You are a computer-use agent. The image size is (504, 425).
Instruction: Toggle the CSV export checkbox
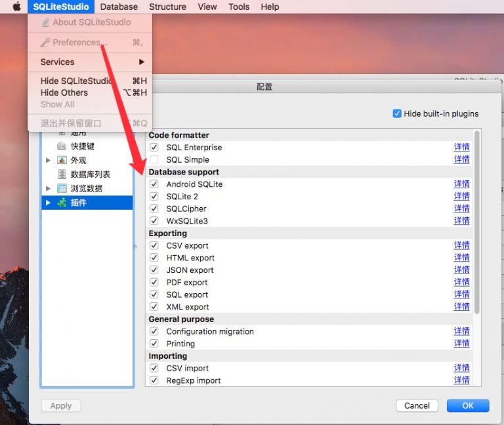(154, 245)
